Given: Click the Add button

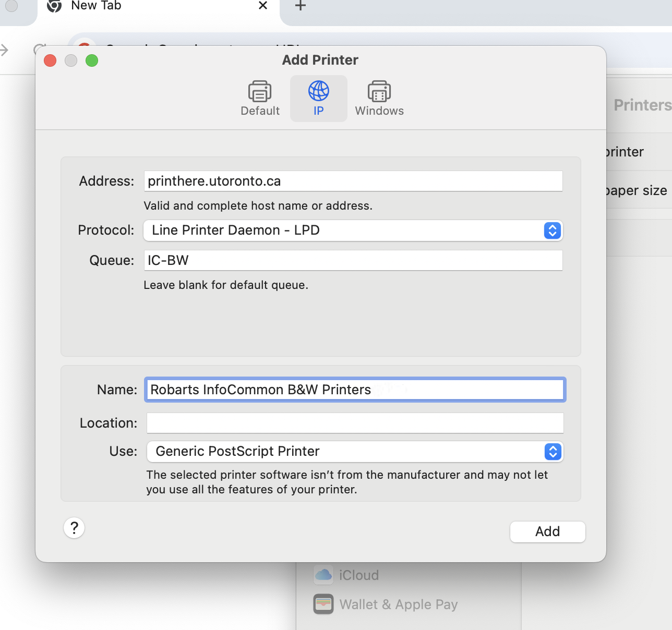Looking at the screenshot, I should 547,531.
